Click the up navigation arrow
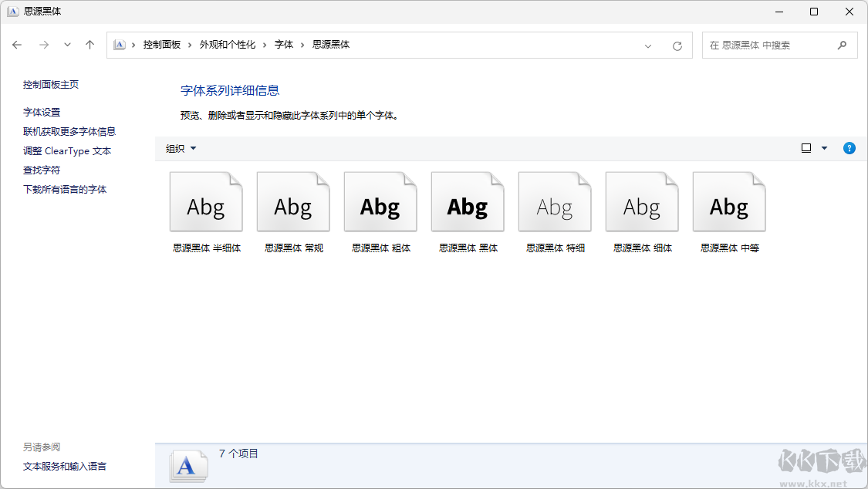This screenshot has height=489, width=868. coord(90,45)
